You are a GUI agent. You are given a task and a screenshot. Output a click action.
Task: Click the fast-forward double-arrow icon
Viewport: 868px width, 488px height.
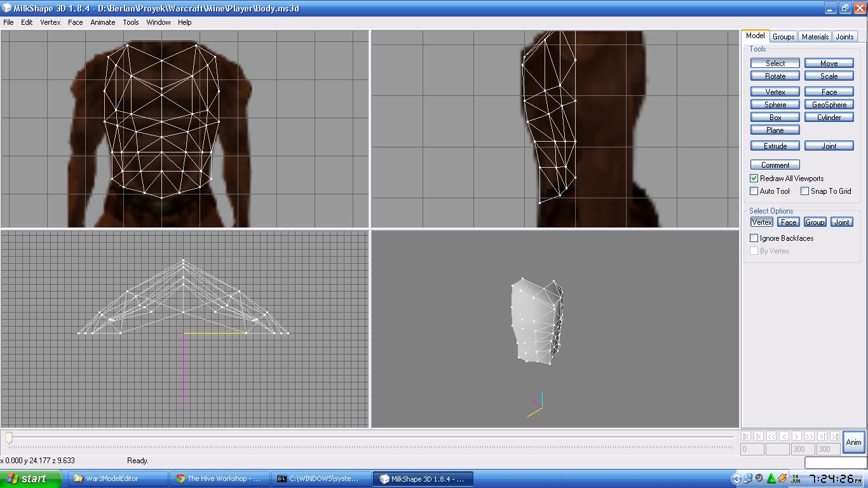(x=810, y=436)
